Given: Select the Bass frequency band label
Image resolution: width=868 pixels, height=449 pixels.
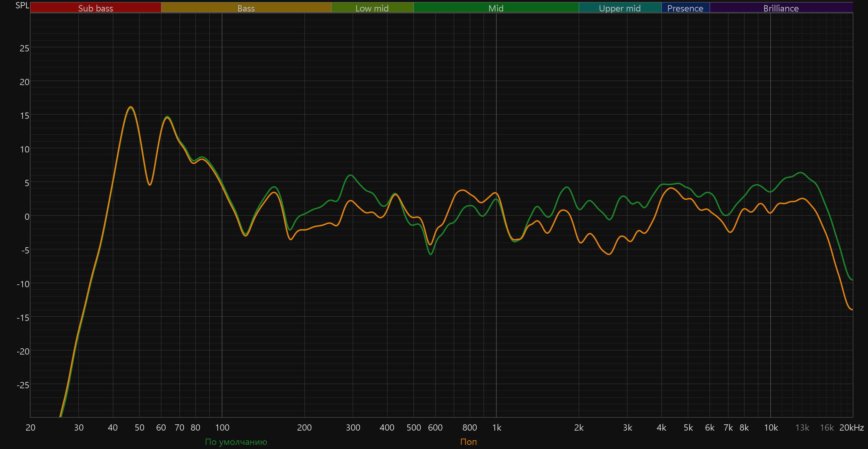Looking at the screenshot, I should tap(246, 8).
